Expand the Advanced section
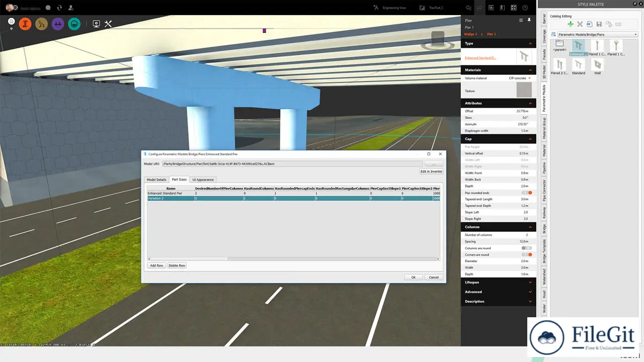644x362 pixels. pyautogui.click(x=530, y=292)
